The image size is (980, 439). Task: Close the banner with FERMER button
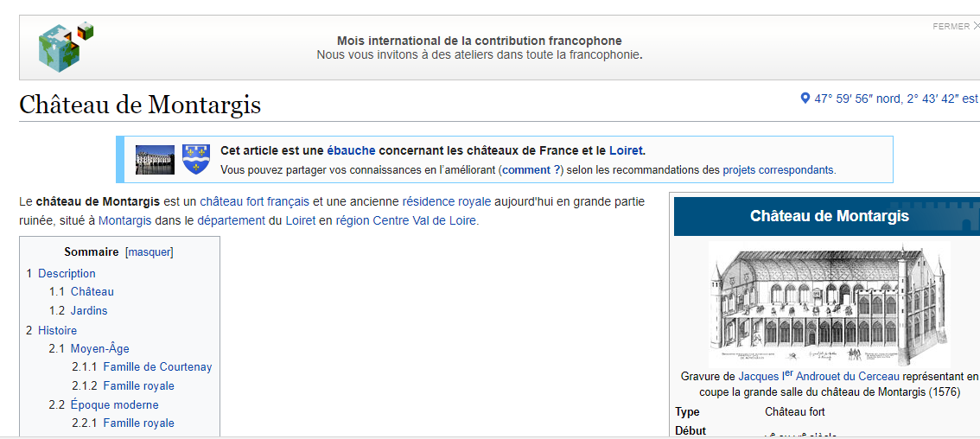point(955,26)
